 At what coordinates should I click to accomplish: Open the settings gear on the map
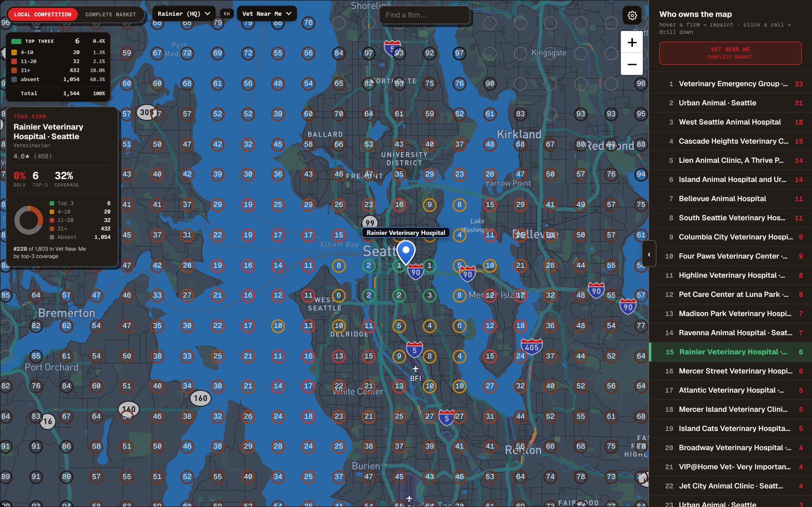(x=632, y=16)
